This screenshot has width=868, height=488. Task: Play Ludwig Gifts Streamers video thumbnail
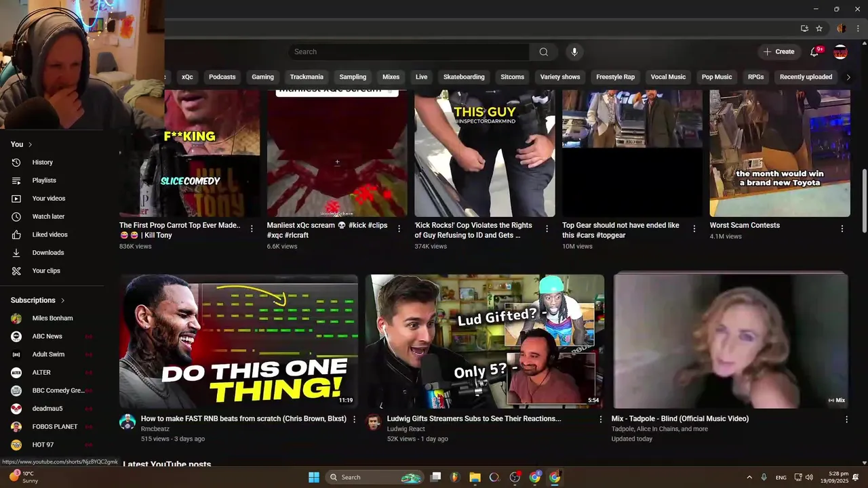485,341
